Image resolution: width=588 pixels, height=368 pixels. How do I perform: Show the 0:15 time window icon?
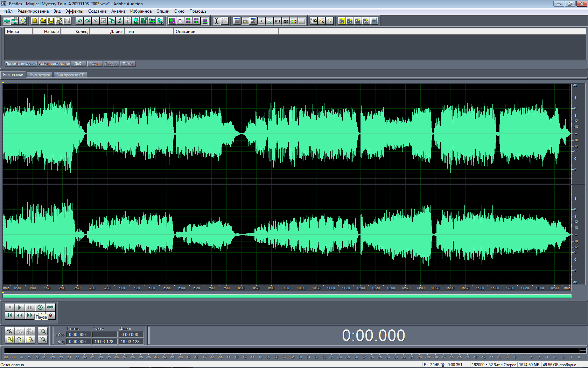point(278,21)
